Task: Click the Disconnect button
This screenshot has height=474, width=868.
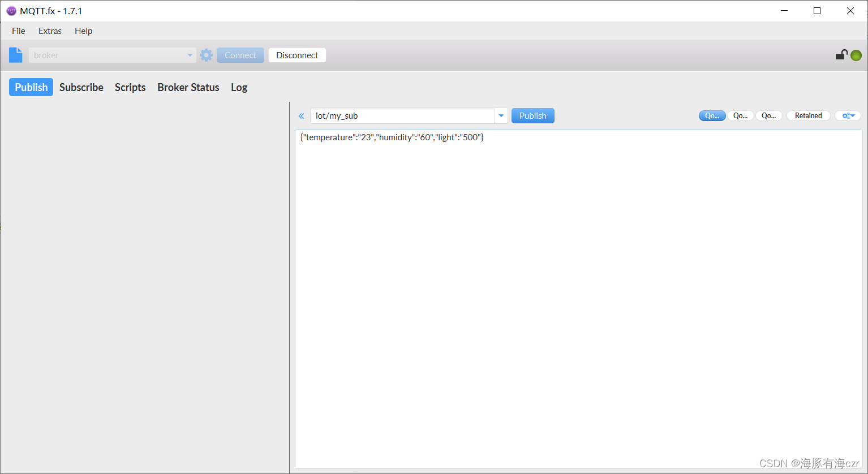Action: pos(297,55)
